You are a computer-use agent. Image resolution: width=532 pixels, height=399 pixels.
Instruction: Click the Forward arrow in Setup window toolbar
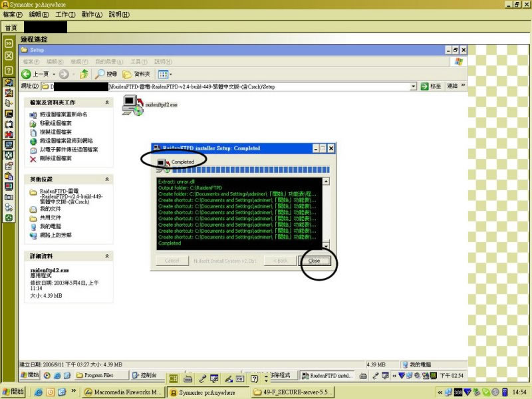click(64, 74)
